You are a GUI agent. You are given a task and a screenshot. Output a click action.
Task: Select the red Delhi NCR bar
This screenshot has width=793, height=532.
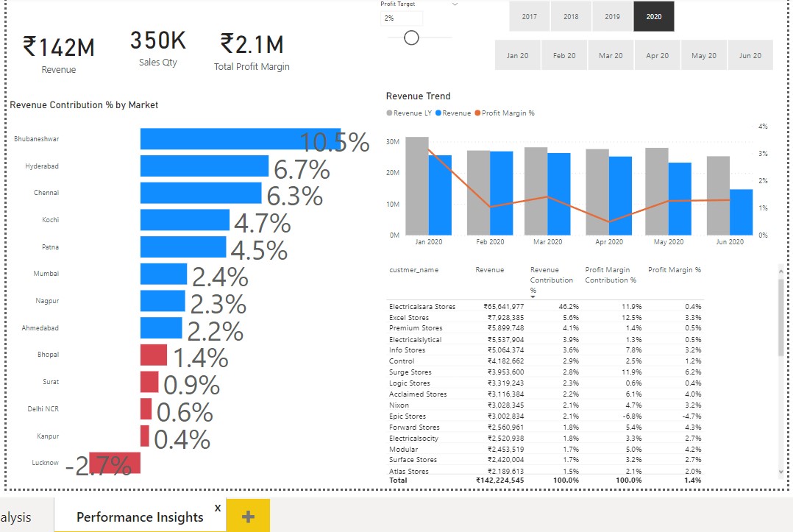pos(146,408)
